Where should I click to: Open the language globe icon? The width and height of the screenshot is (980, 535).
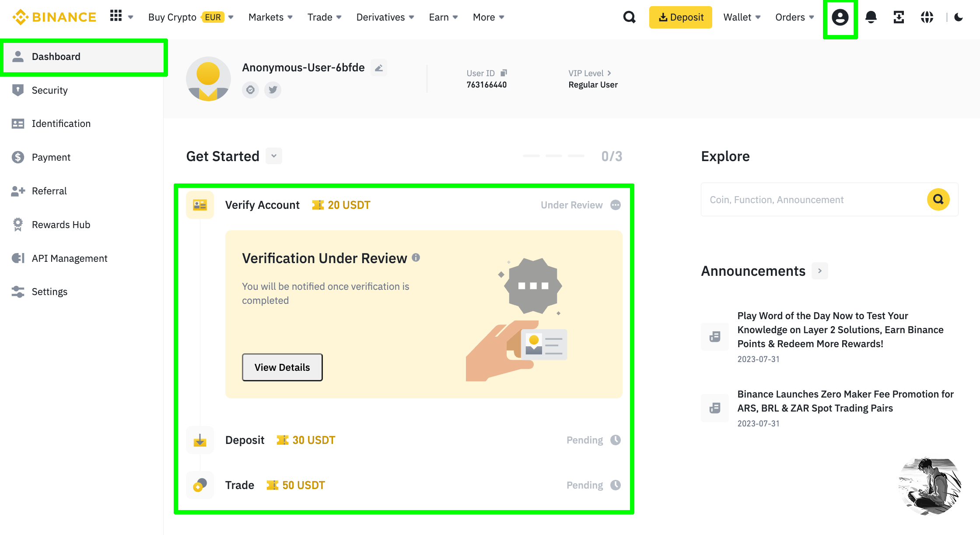point(927,17)
